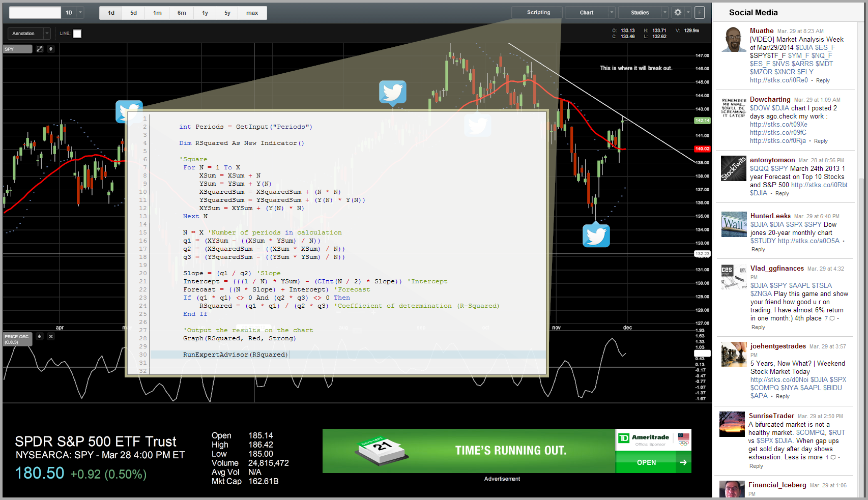
Task: Open Vlad_ggfinances' avatar image
Action: [x=734, y=277]
